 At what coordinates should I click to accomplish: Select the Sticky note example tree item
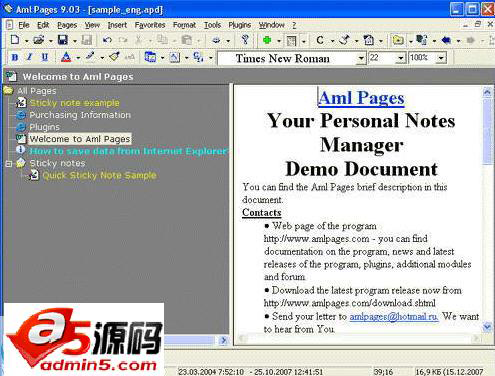pyautogui.click(x=74, y=103)
